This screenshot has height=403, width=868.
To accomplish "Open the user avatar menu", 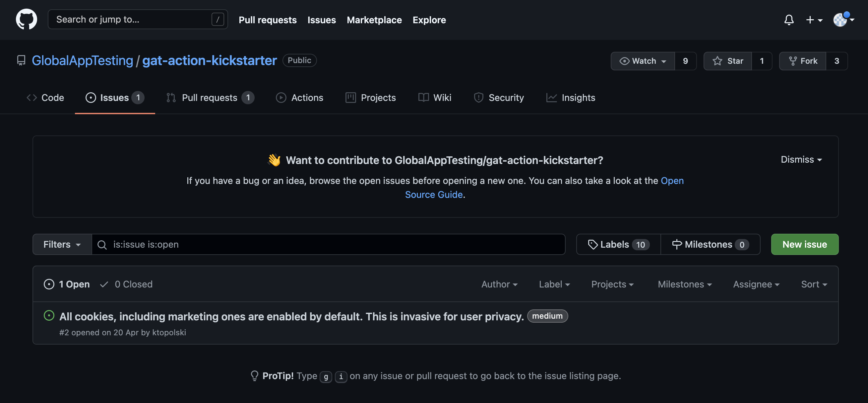I will [843, 20].
